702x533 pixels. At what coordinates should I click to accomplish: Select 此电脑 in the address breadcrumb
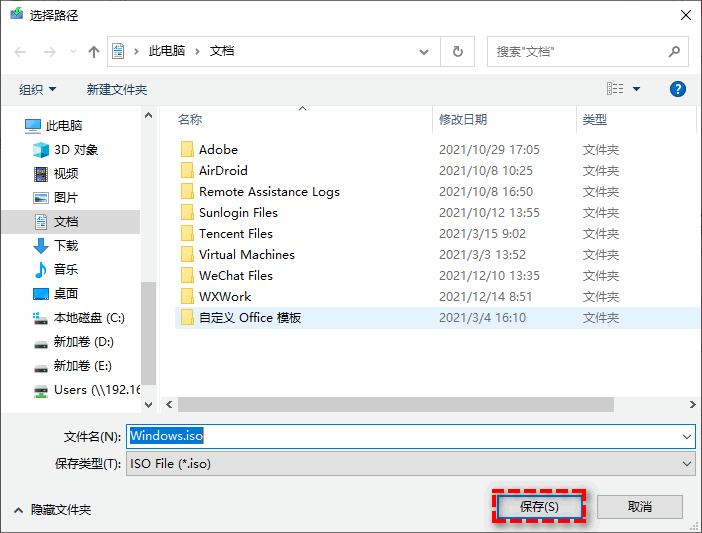pyautogui.click(x=167, y=51)
